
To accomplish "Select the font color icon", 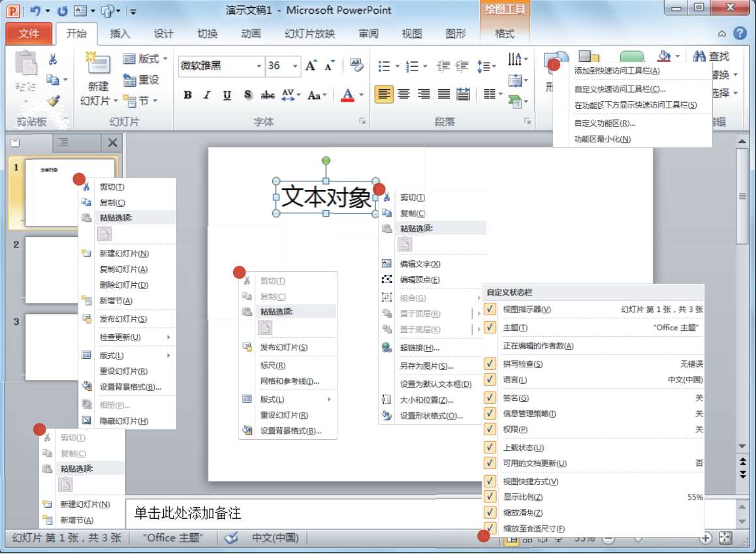I will point(347,95).
